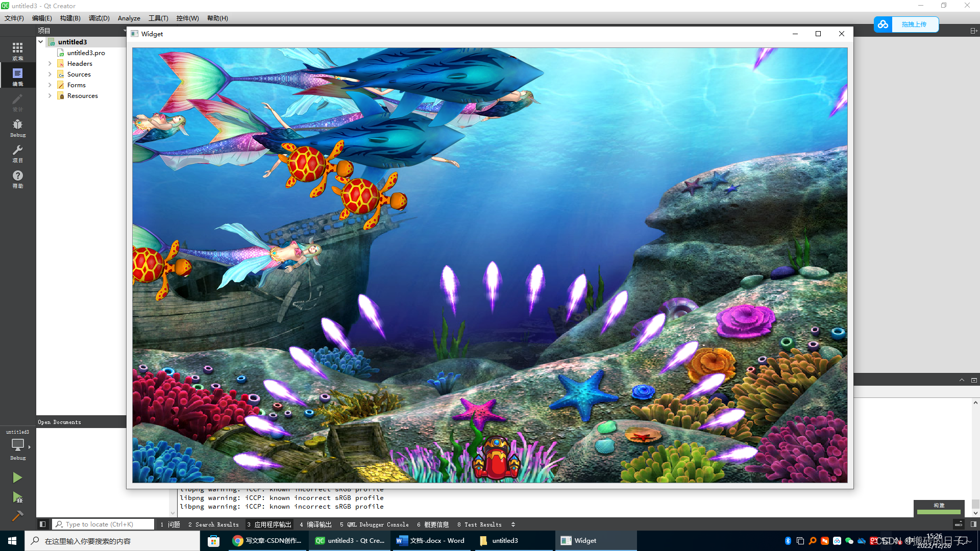Image resolution: width=980 pixels, height=551 pixels.
Task: Open the 构建(B) menu
Action: coord(70,18)
